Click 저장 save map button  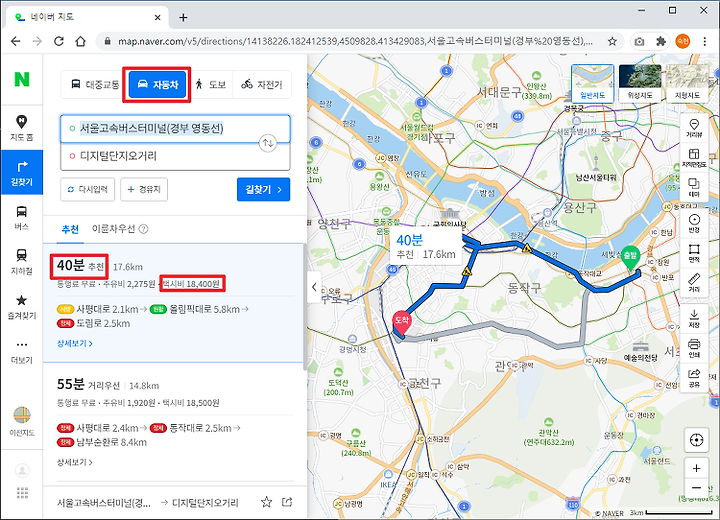(x=694, y=318)
